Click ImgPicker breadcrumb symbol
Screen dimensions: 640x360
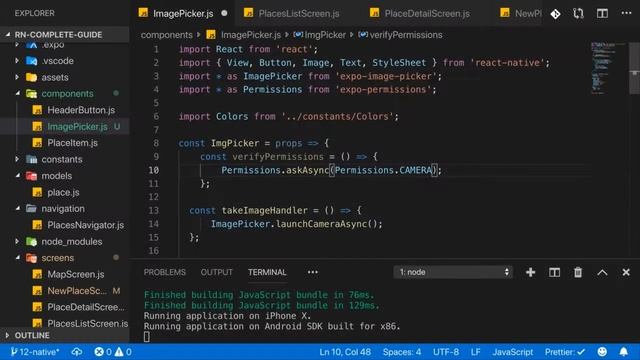(325, 35)
